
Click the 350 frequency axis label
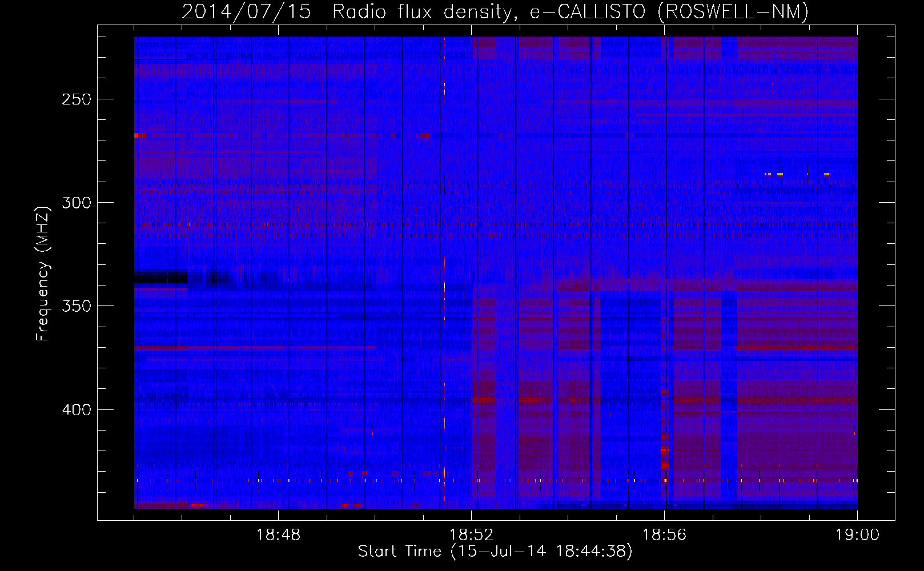tap(77, 306)
